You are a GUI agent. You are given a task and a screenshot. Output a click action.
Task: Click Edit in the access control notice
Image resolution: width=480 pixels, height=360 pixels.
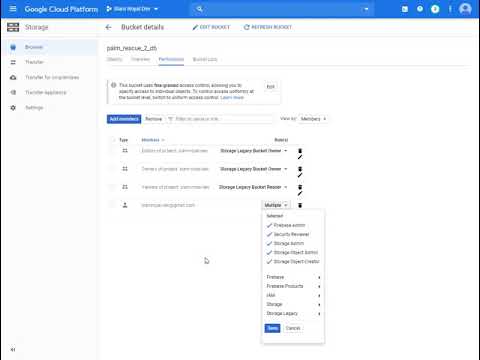(x=270, y=87)
